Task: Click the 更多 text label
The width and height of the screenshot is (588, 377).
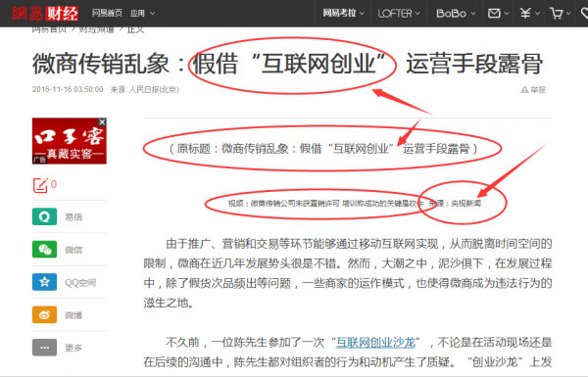Action: 73,348
